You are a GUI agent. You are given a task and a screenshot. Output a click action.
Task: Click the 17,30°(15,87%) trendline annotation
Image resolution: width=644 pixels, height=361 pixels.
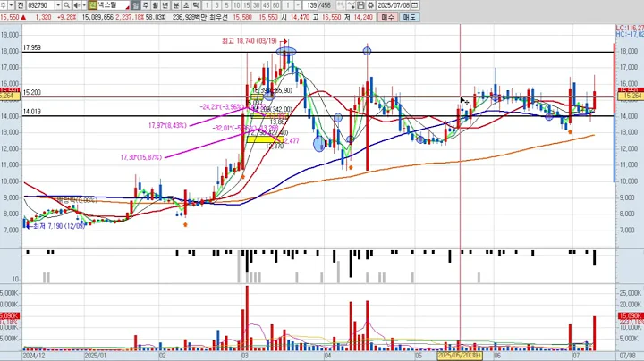pos(141,157)
